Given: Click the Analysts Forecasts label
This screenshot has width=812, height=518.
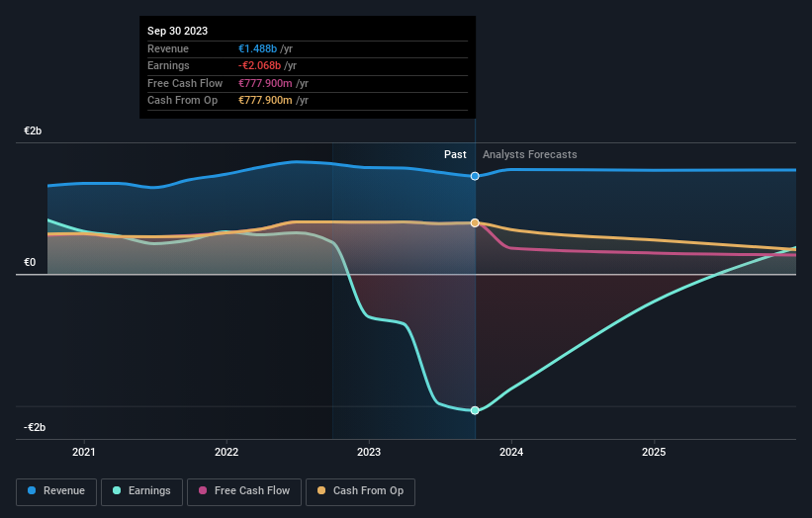Looking at the screenshot, I should pos(530,154).
